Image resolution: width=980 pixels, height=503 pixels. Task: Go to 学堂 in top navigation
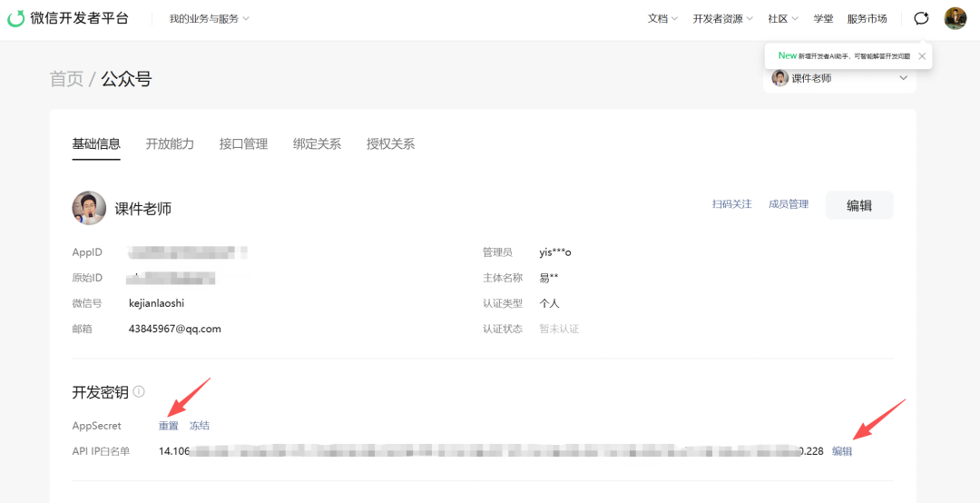823,19
